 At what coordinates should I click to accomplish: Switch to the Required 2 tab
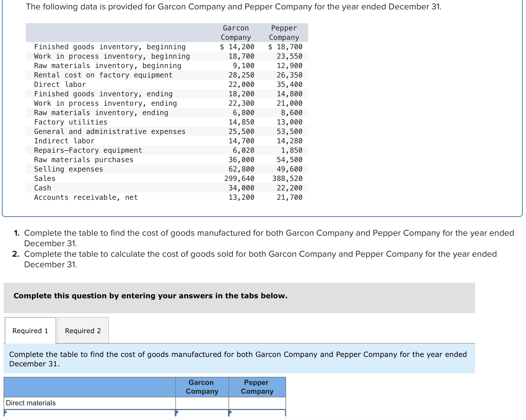83,330
